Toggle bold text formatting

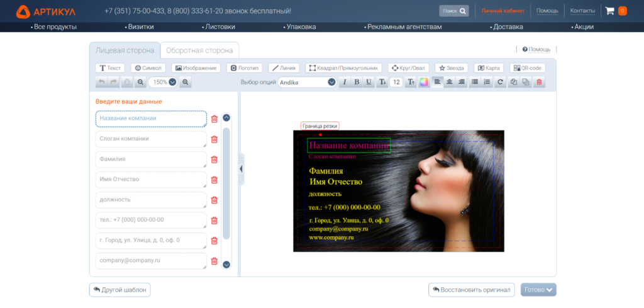click(x=357, y=82)
